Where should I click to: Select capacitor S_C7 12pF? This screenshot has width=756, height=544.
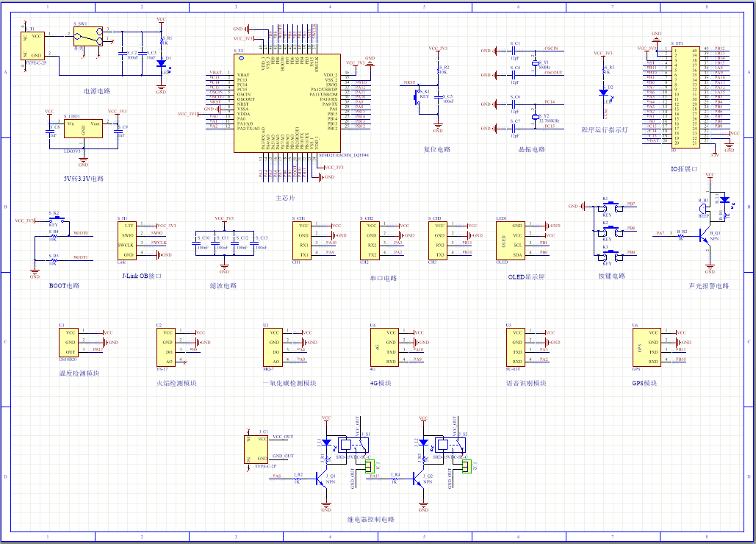(513, 129)
